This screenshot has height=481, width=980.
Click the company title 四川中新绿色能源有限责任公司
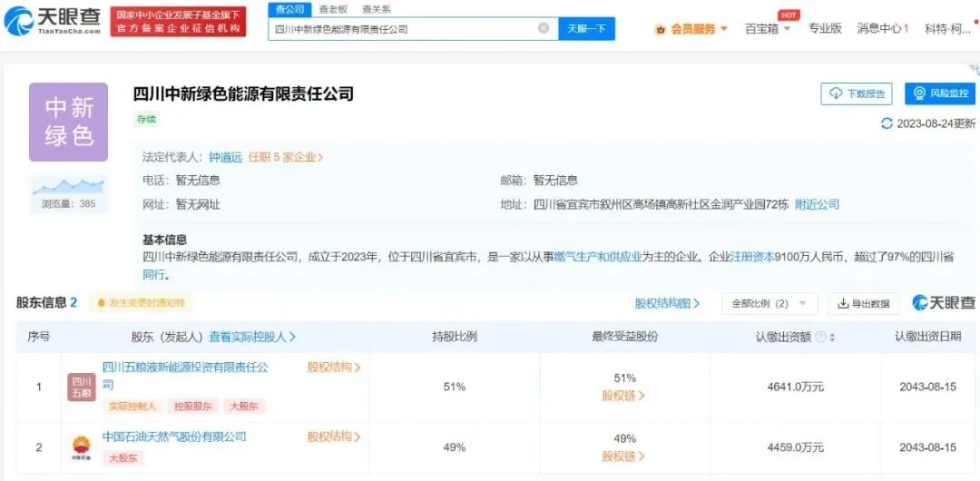tap(243, 93)
